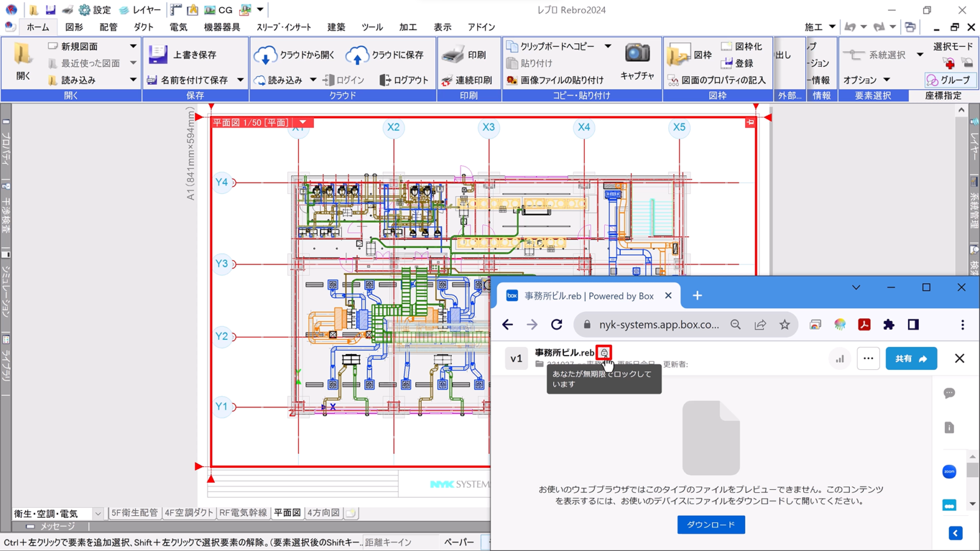
Task: Toggle the グループ selection mode
Action: coord(948,80)
